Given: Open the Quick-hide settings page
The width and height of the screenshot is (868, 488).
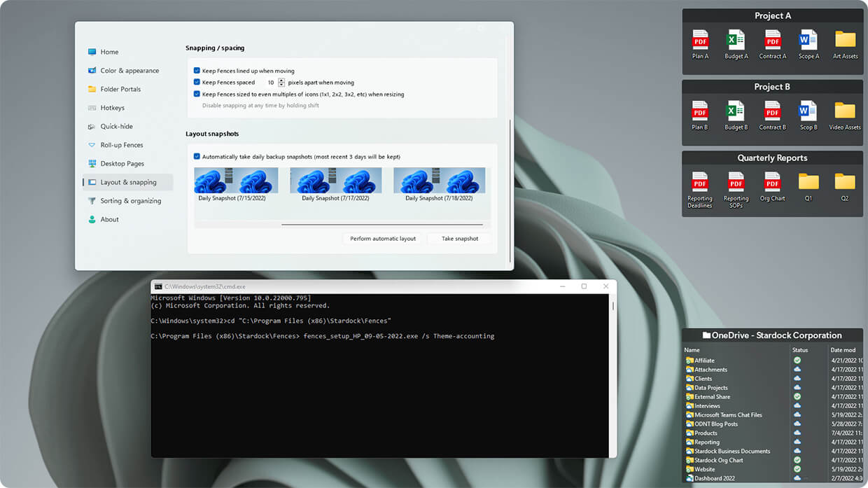Looking at the screenshot, I should (127, 127).
